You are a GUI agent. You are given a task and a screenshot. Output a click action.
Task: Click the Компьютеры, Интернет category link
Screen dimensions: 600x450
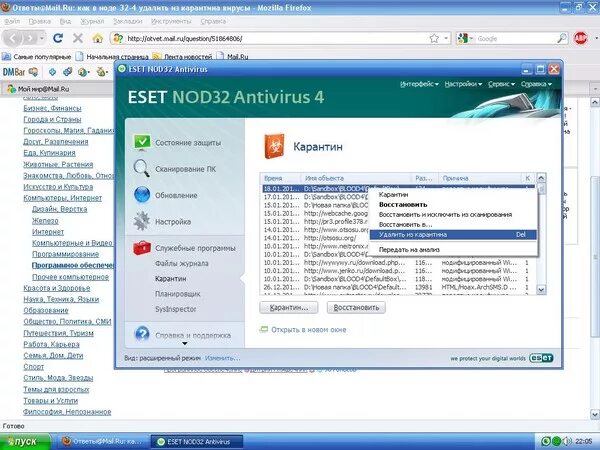pos(62,198)
